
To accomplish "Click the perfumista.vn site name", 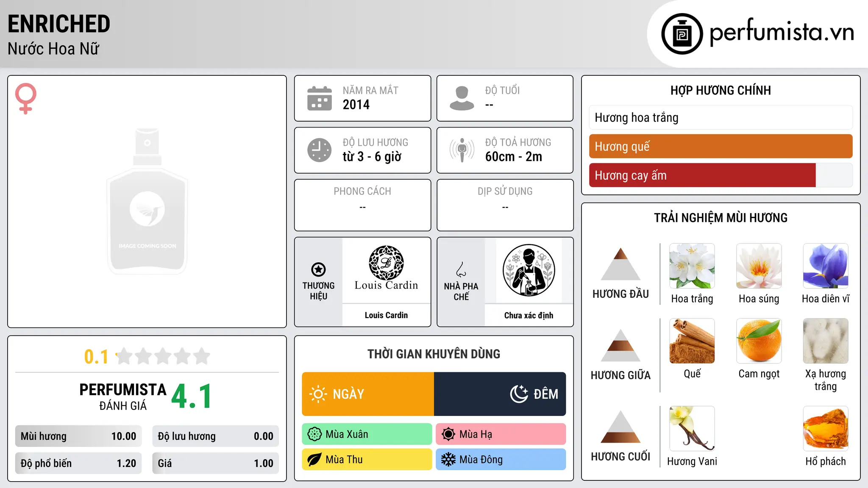I will (782, 32).
